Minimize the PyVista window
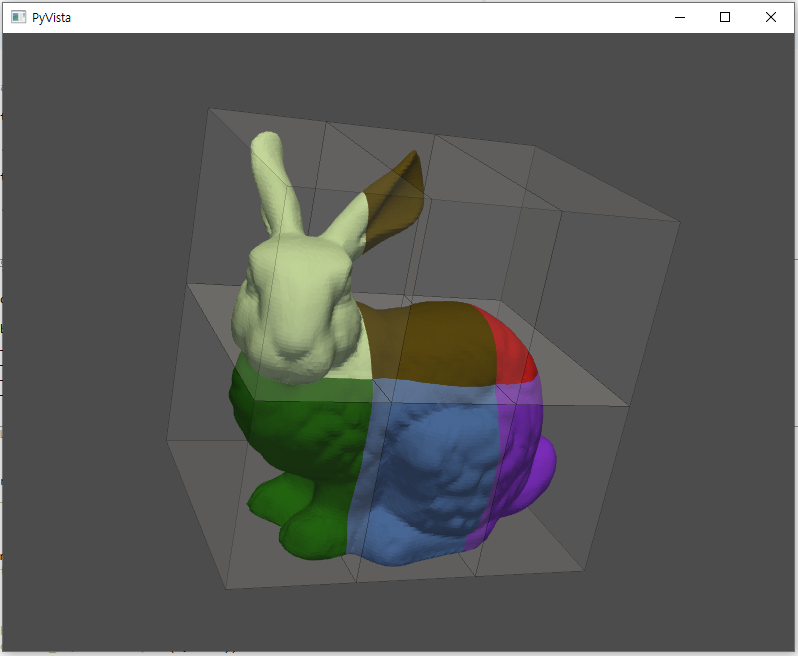This screenshot has width=798, height=656. pyautogui.click(x=680, y=17)
